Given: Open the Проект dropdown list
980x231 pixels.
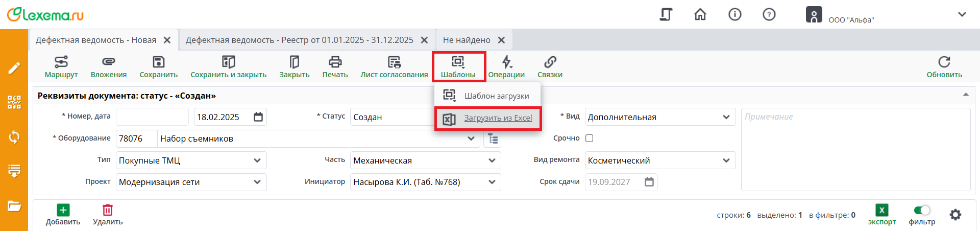Looking at the screenshot, I should point(257,182).
